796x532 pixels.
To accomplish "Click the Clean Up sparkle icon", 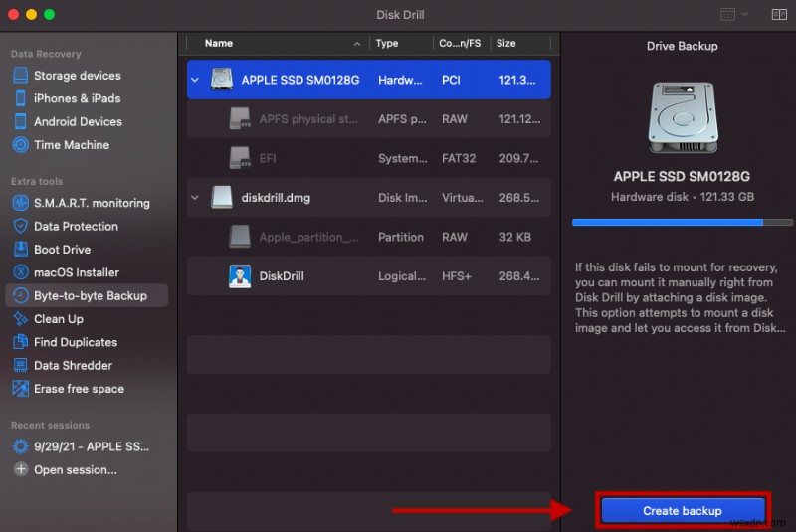I will [x=20, y=319].
